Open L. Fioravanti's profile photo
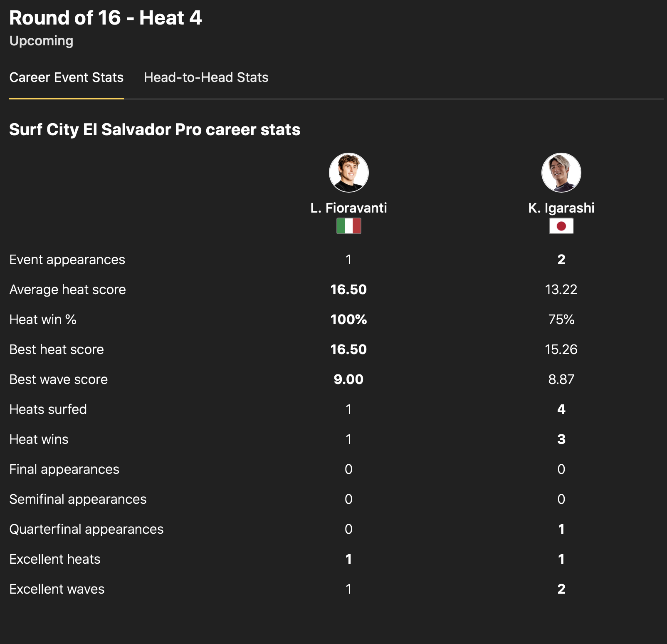 pyautogui.click(x=348, y=173)
